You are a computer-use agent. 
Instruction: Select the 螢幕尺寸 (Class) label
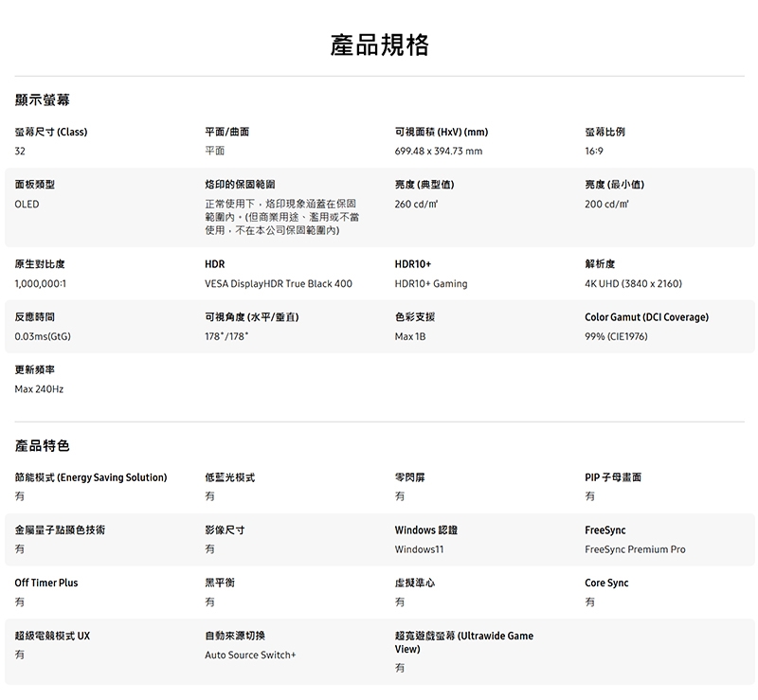51,132
